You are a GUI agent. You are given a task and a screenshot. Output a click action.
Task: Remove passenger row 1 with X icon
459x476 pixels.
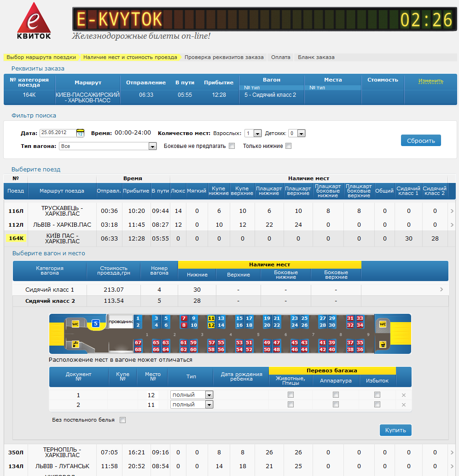pos(404,395)
